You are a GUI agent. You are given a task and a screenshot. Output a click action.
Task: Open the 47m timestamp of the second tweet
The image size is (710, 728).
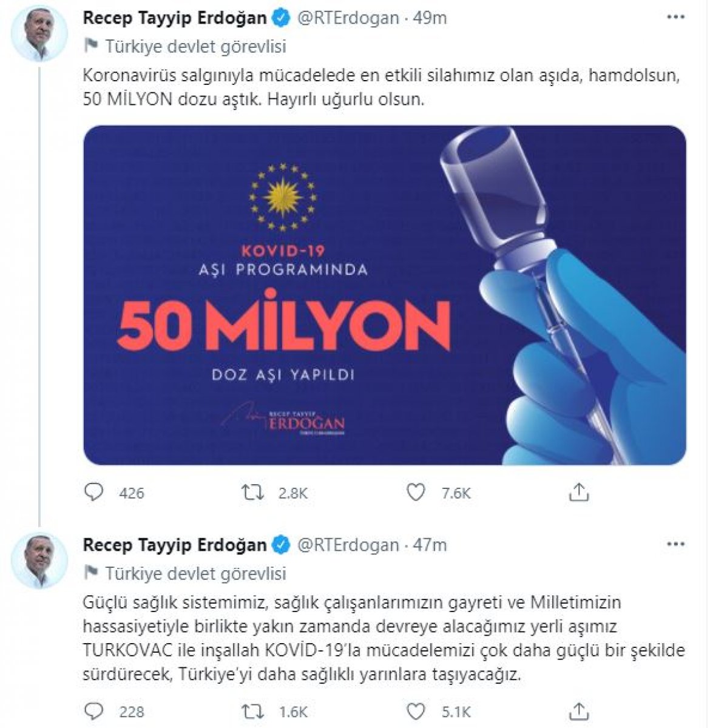coord(430,545)
